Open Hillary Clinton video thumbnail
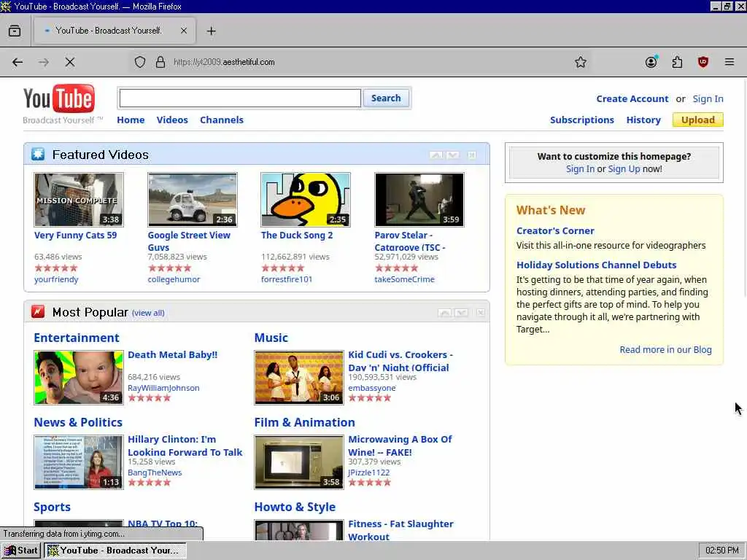The image size is (747, 560). pyautogui.click(x=79, y=462)
